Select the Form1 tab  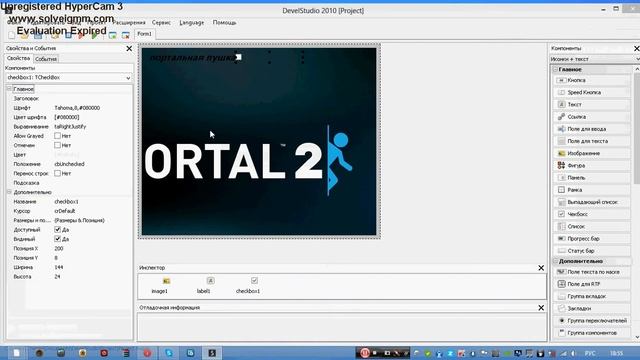coord(144,34)
